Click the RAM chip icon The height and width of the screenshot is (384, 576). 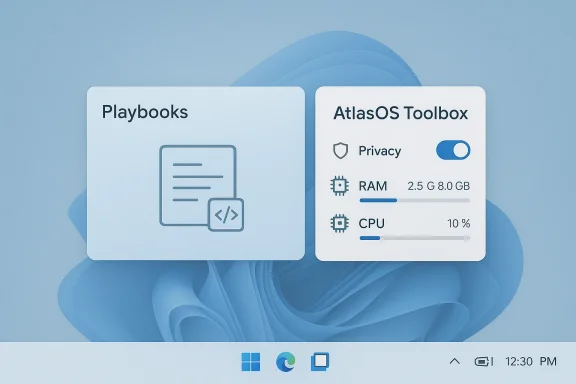tap(339, 186)
